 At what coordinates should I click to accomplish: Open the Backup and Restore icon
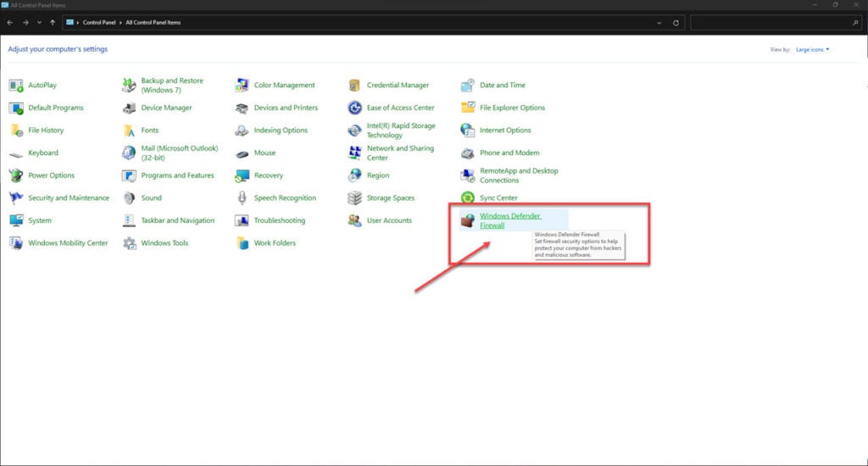pyautogui.click(x=129, y=86)
